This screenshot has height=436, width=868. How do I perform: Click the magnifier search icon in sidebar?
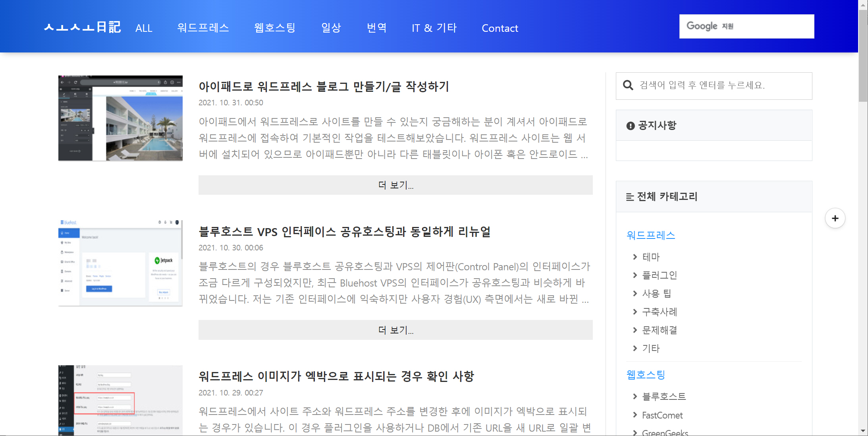tap(628, 85)
